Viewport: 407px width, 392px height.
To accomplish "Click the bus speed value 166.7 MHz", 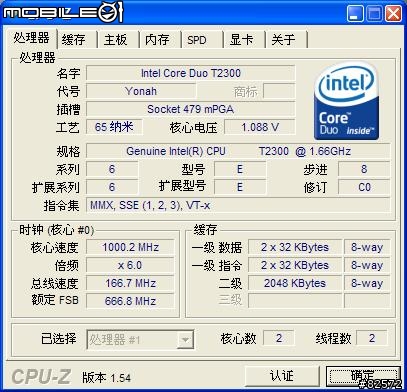I will [130, 283].
